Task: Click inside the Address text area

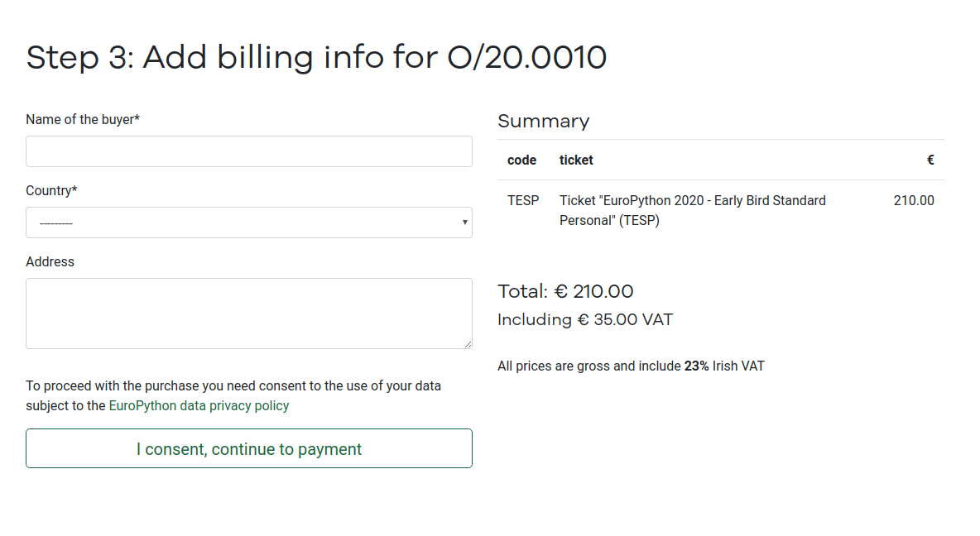Action: coord(248,313)
